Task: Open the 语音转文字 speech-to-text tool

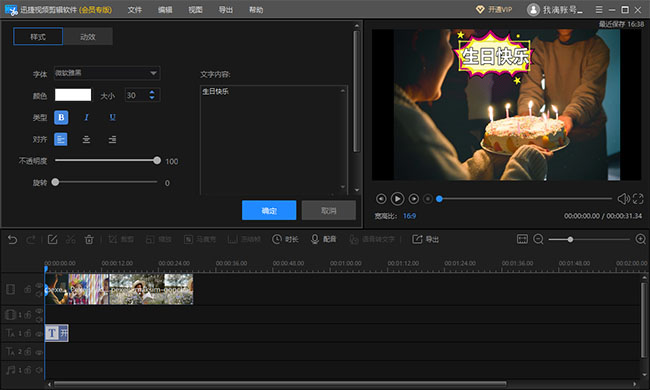Action: (x=372, y=240)
